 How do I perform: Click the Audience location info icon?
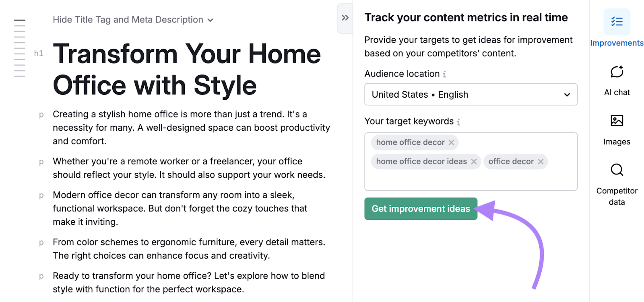tap(444, 74)
